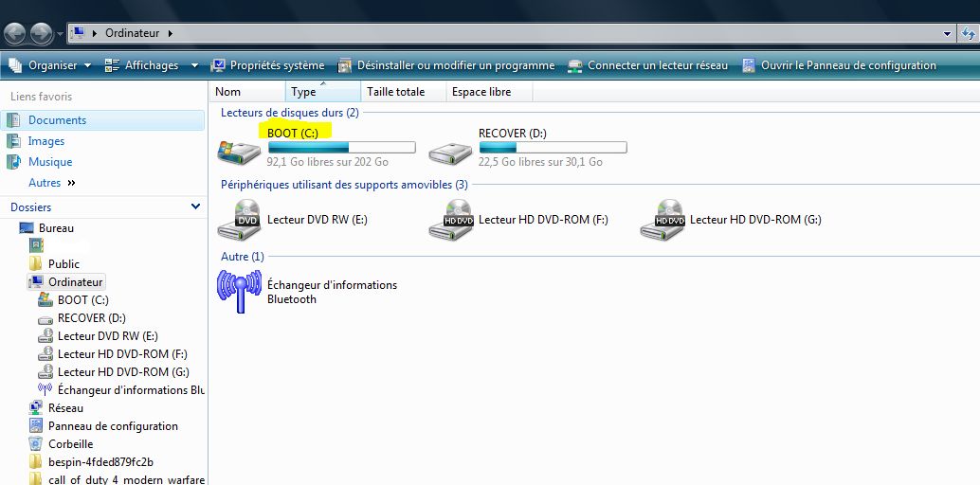This screenshot has width=980, height=485.
Task: Select Corbeille in the folder tree
Action: [x=71, y=444]
